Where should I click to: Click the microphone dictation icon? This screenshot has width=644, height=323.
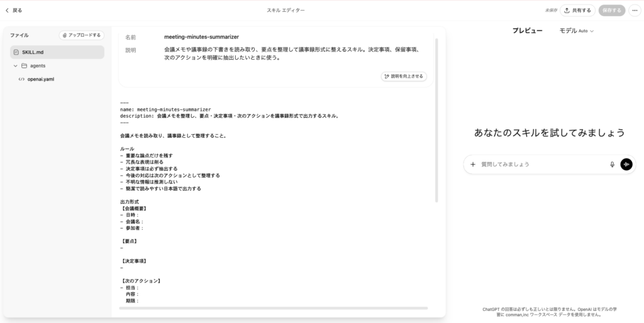pyautogui.click(x=612, y=164)
